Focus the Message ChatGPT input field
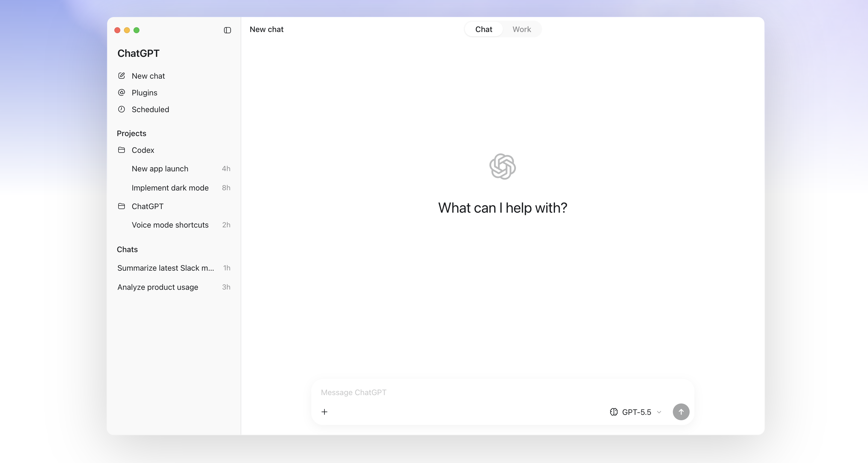This screenshot has width=868, height=463. click(502, 392)
